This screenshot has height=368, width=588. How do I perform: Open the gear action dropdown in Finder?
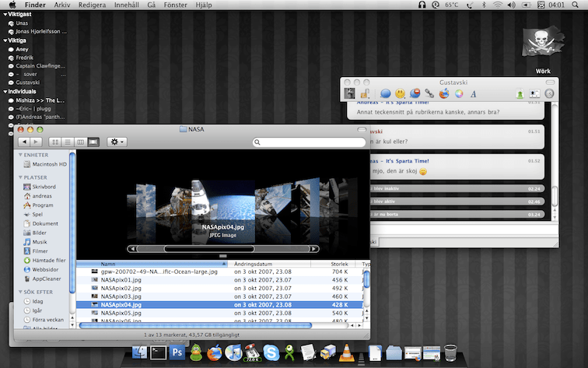[x=117, y=142]
